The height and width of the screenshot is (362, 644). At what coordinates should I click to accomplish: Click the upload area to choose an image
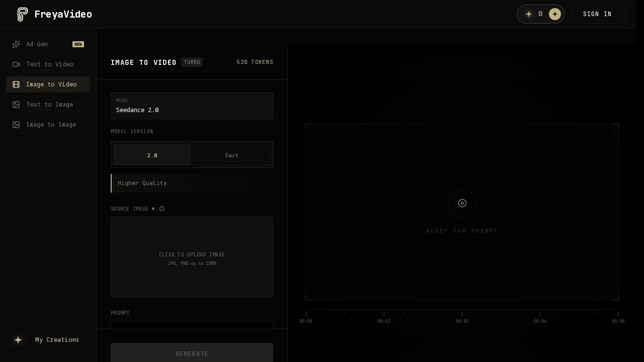point(192,257)
